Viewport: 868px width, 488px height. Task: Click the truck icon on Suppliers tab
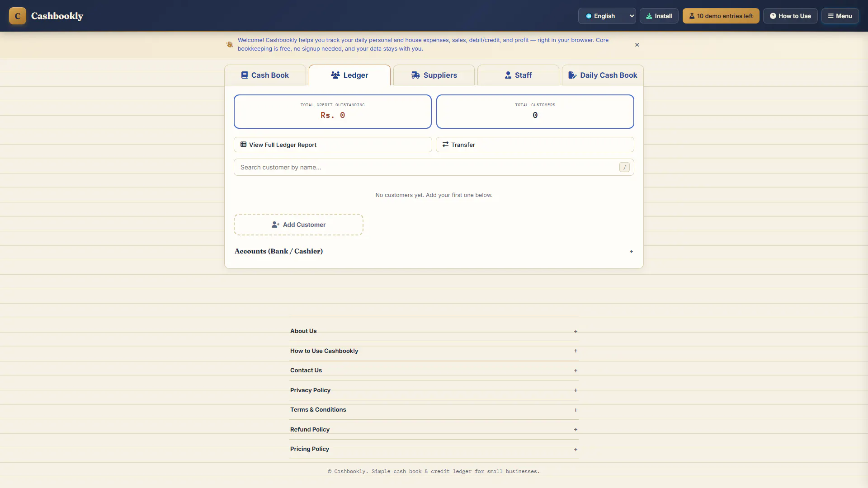click(415, 75)
